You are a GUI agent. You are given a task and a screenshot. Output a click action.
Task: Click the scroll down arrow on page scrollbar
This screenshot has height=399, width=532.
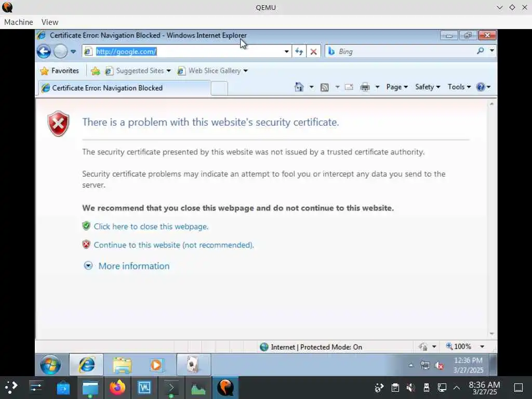tap(491, 334)
